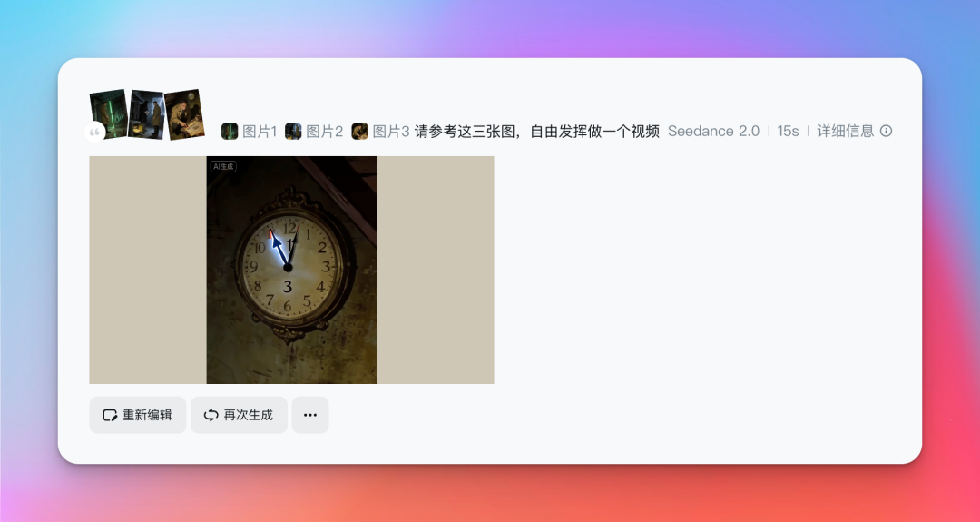Click the Seedance 2.0 model label
Viewport: 980px width, 522px height.
(x=713, y=131)
